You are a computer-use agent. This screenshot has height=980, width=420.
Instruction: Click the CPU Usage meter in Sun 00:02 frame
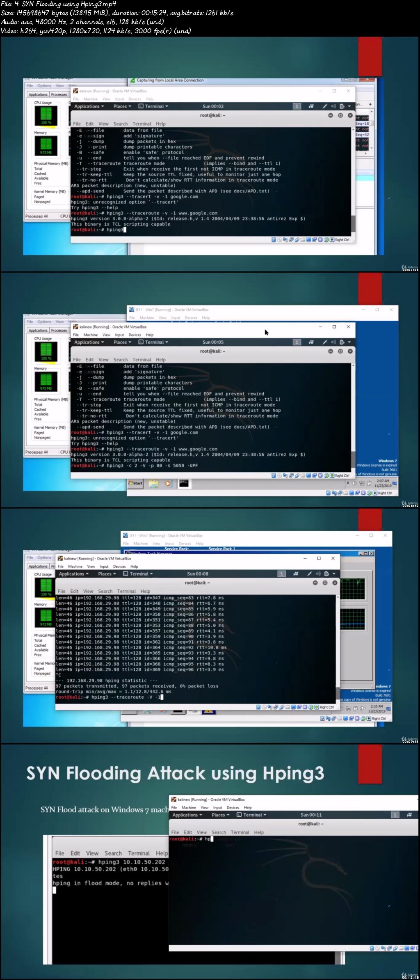(x=46, y=116)
